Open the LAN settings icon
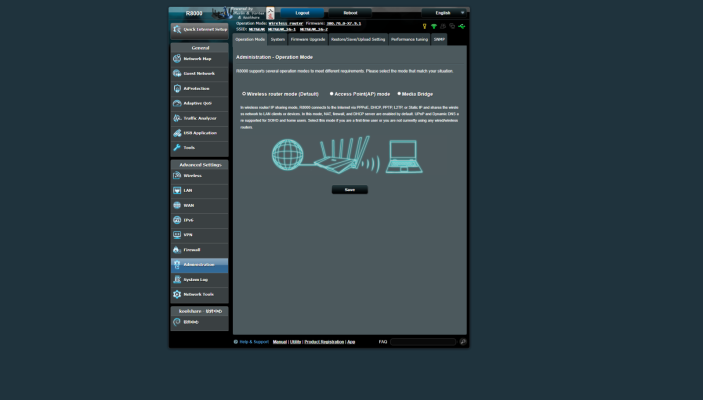This screenshot has width=703, height=400. tap(177, 191)
